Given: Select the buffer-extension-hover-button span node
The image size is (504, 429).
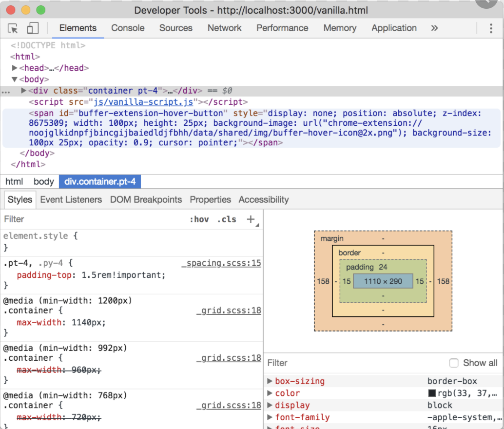Looking at the screenshot, I should click(x=252, y=128).
